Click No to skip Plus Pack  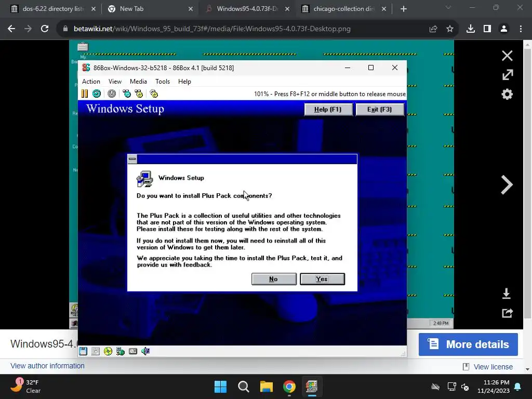coord(274,279)
